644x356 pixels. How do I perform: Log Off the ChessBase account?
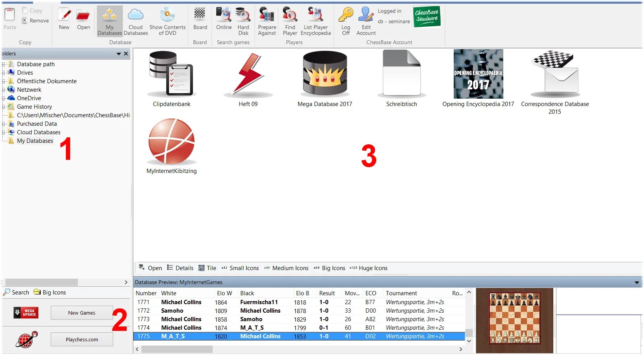tap(346, 21)
